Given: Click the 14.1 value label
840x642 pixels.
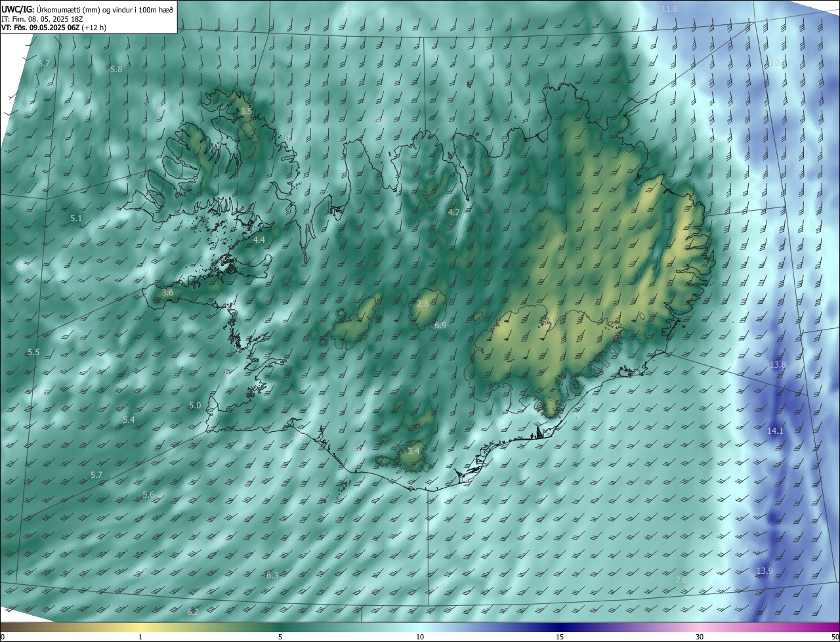Looking at the screenshot, I should tap(775, 431).
